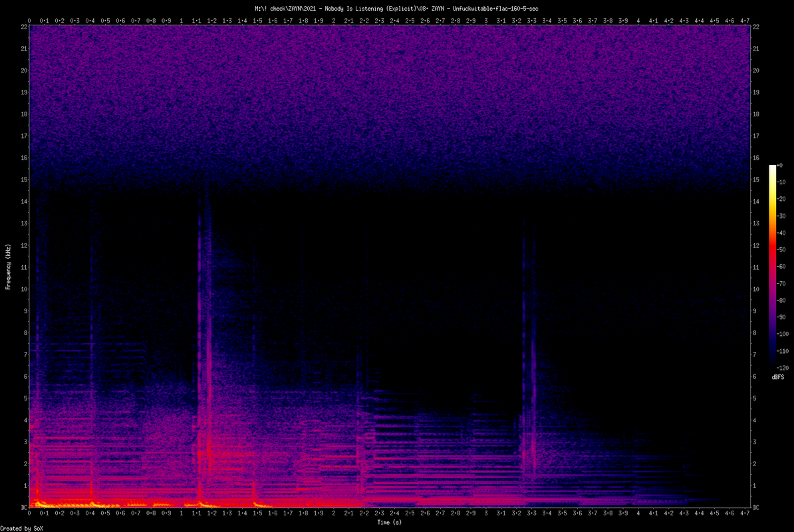Click the "-110" value on dBFS scale
Screen dimensions: 794x532
click(x=782, y=350)
